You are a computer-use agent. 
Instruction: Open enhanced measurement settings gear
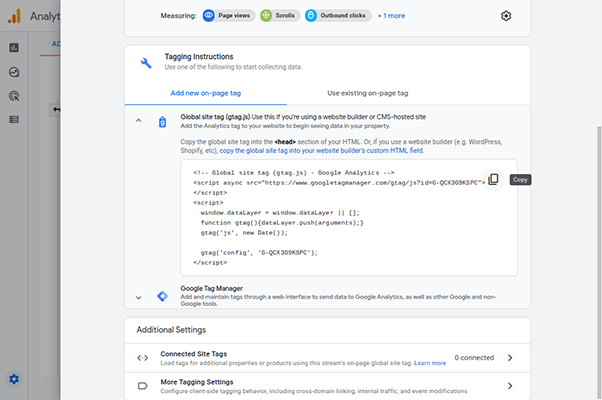[x=506, y=16]
